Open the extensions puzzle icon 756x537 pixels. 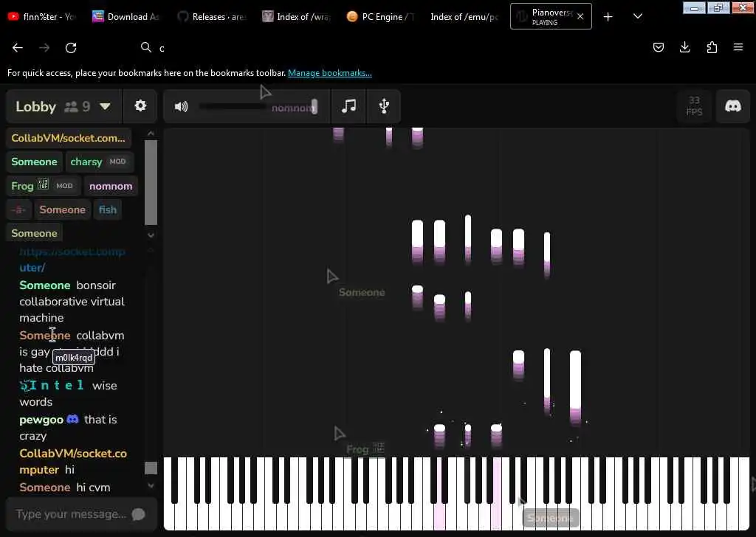point(712,47)
